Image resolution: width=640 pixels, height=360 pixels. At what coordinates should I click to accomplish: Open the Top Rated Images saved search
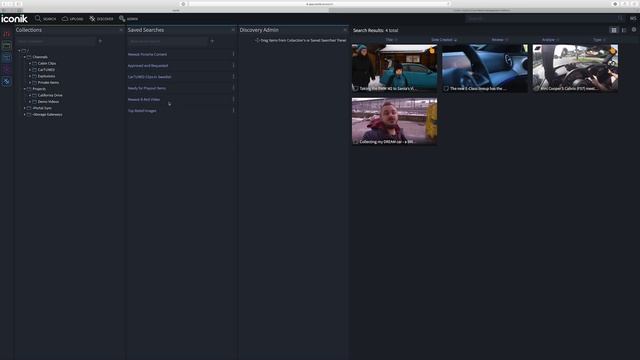[x=142, y=111]
